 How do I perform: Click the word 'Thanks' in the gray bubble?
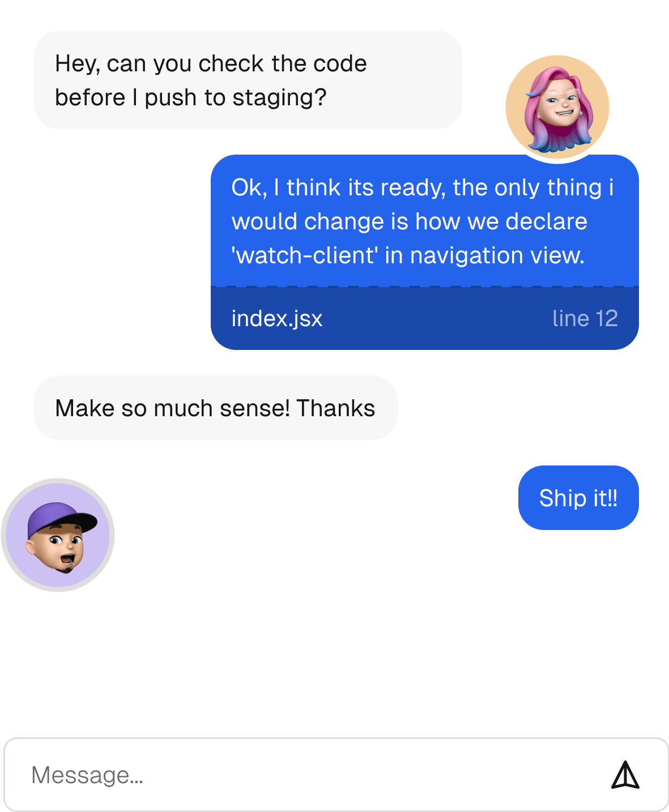[336, 408]
